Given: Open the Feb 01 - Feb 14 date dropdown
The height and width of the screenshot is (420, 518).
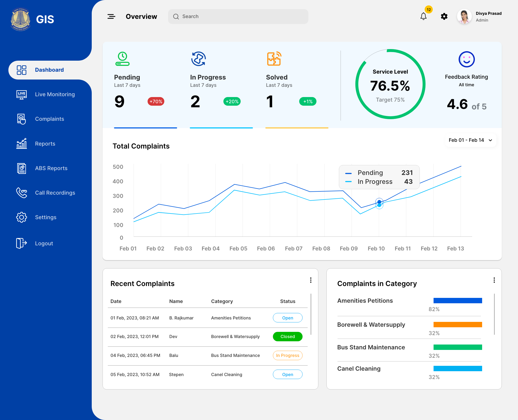Looking at the screenshot, I should pos(470,140).
